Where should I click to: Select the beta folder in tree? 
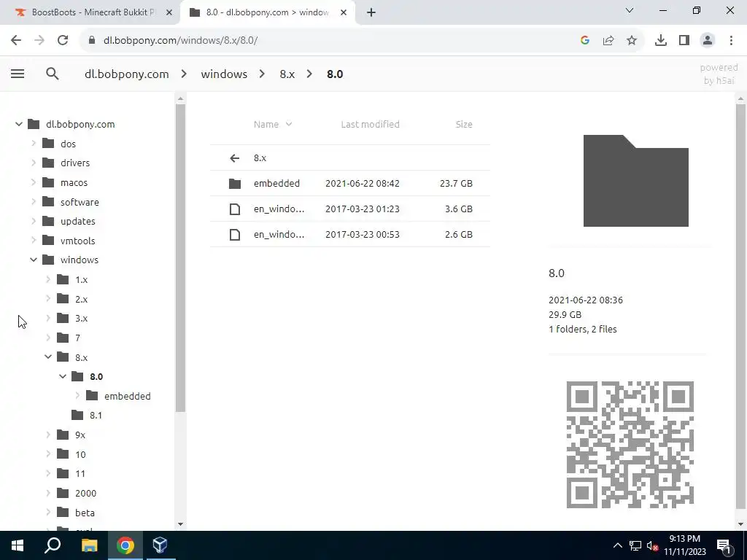coord(85,513)
